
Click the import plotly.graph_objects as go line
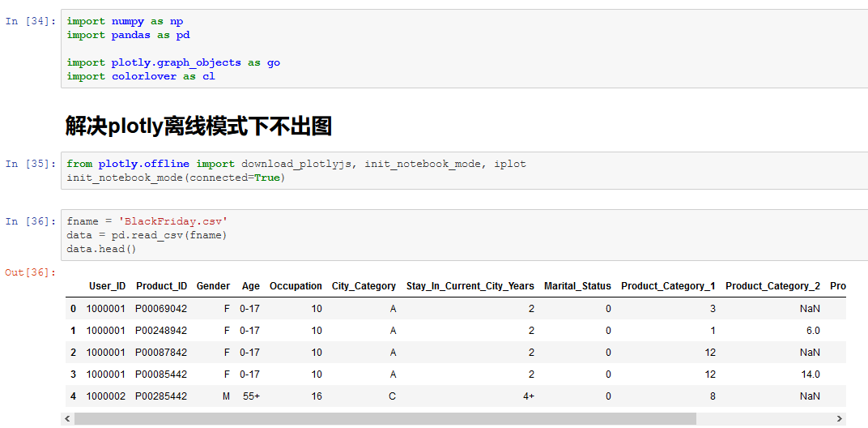[x=173, y=62]
